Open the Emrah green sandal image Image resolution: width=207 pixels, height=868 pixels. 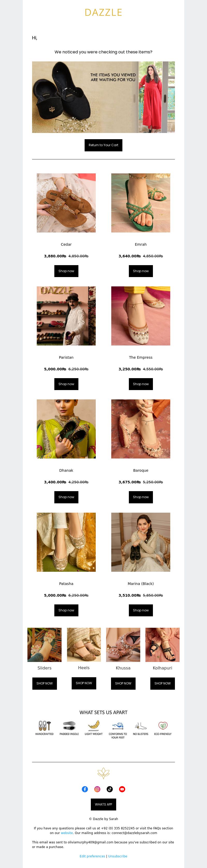[x=141, y=203]
